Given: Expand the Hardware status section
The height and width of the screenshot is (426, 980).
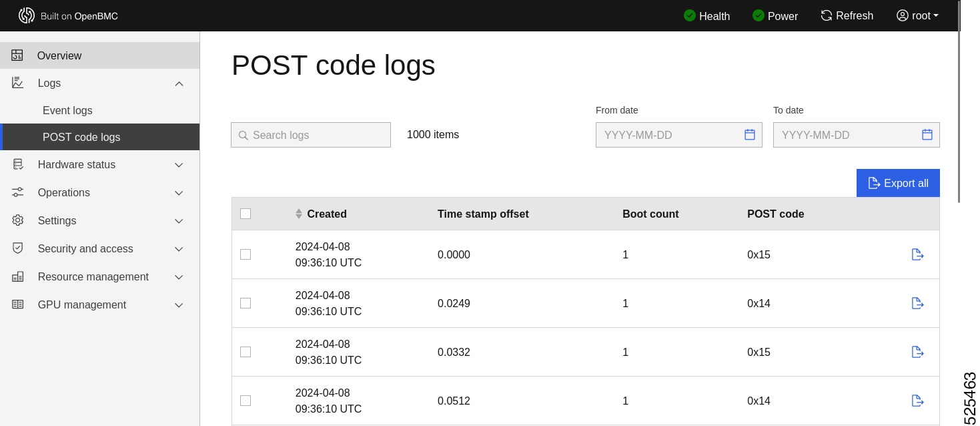Looking at the screenshot, I should [100, 165].
